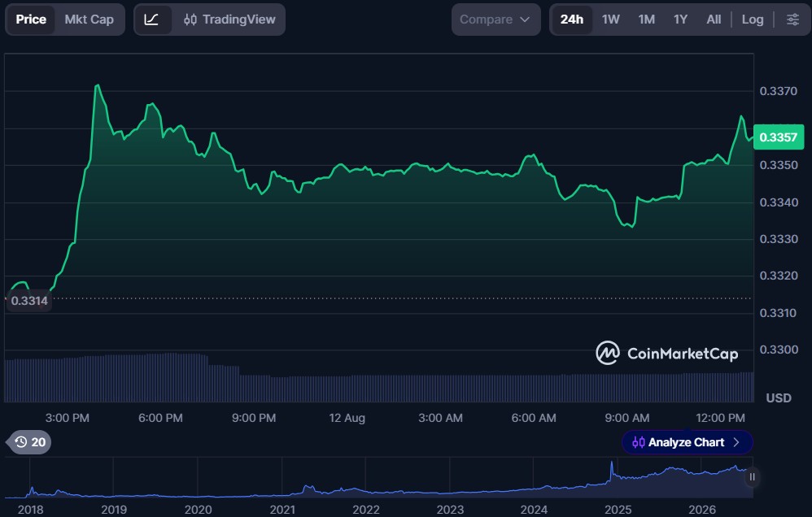Viewport: 812px width, 517px height.
Task: Click the 12 Aug date axis label
Action: click(x=347, y=418)
